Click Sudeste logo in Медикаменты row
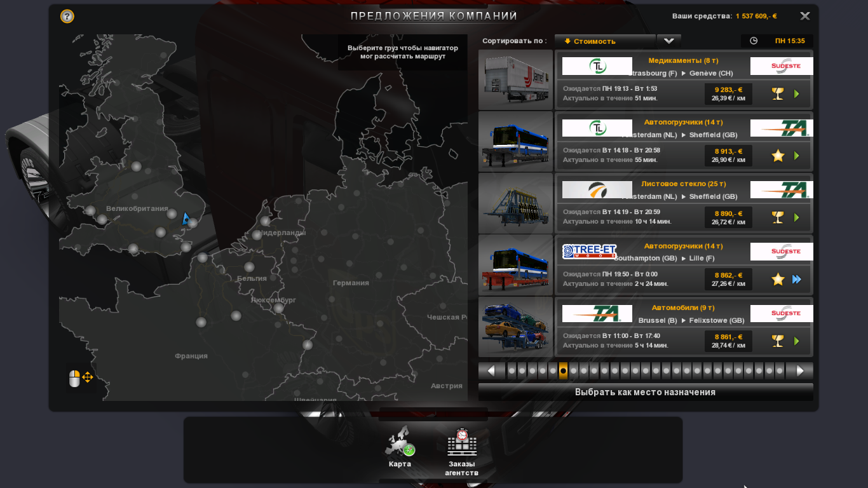This screenshot has width=868, height=488. point(782,66)
